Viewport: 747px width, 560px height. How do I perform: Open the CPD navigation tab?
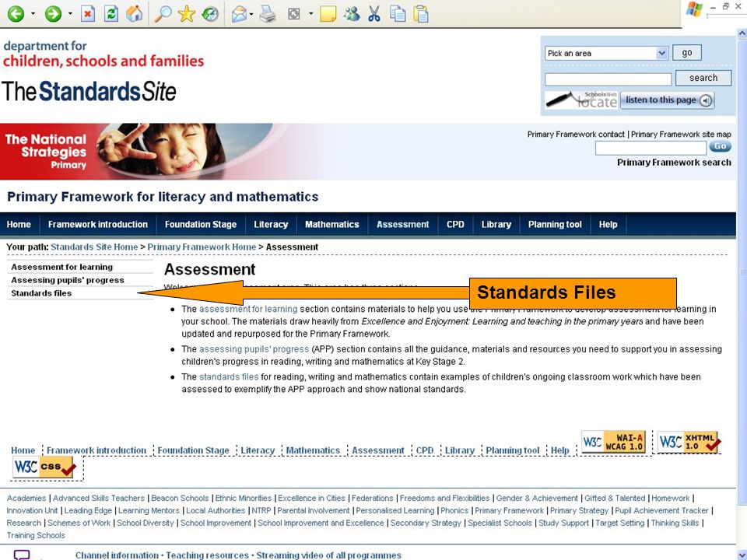tap(455, 224)
